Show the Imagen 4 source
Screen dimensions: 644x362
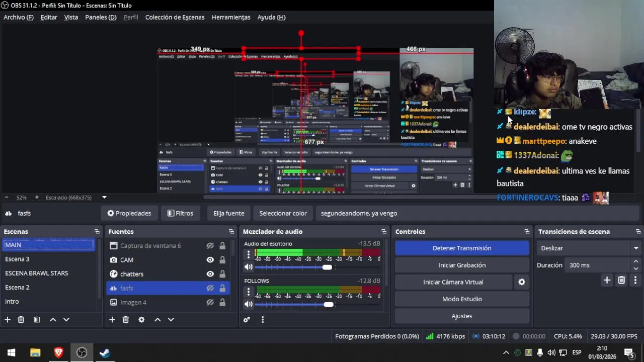(x=210, y=302)
